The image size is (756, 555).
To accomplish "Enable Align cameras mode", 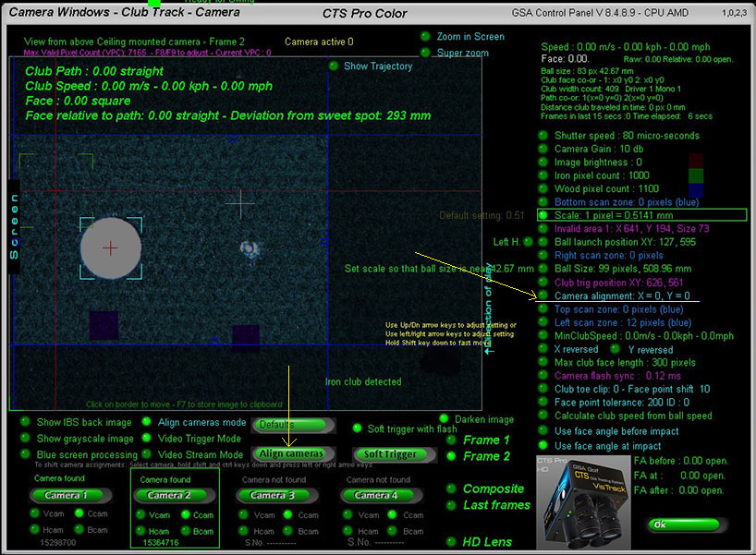I will [x=147, y=422].
